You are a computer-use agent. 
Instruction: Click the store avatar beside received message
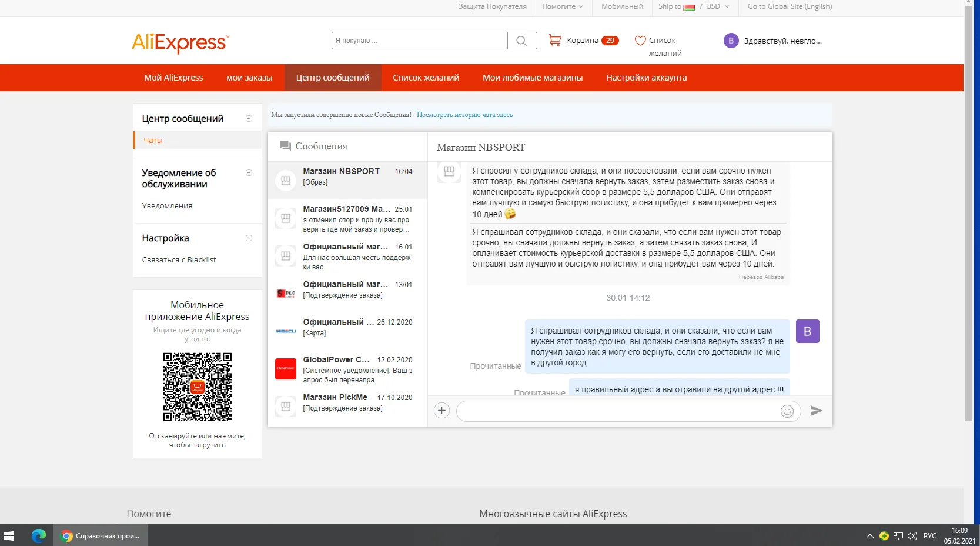click(449, 171)
